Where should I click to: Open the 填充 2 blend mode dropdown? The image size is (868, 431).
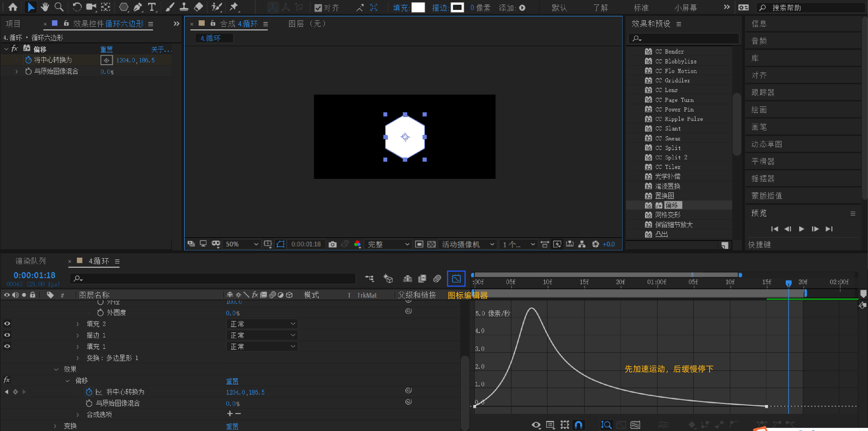click(262, 324)
